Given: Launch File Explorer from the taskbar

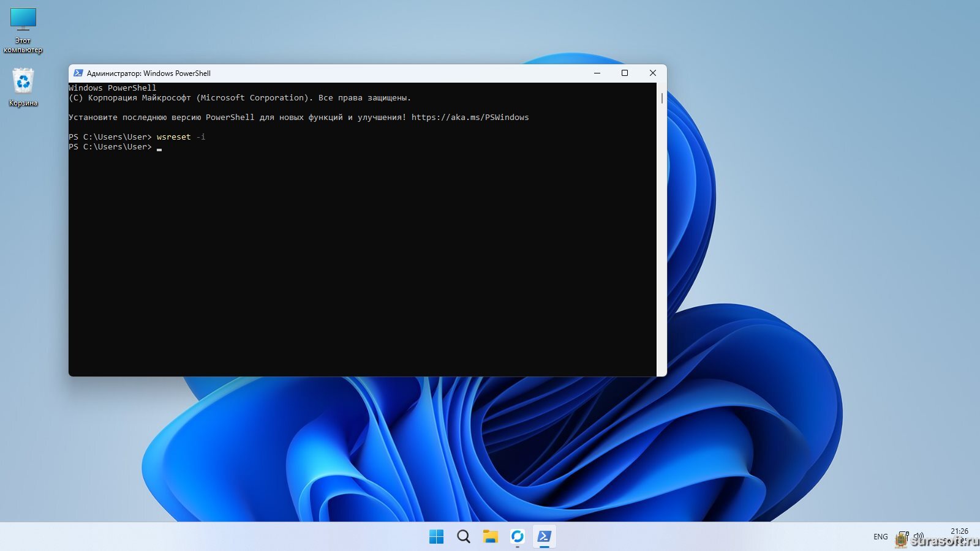Looking at the screenshot, I should pyautogui.click(x=490, y=537).
